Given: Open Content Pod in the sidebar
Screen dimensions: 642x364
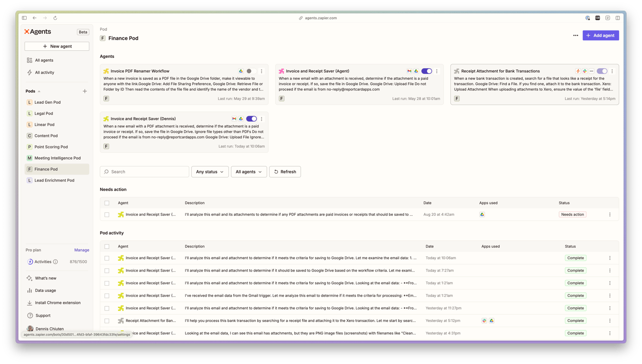Looking at the screenshot, I should coord(56,136).
